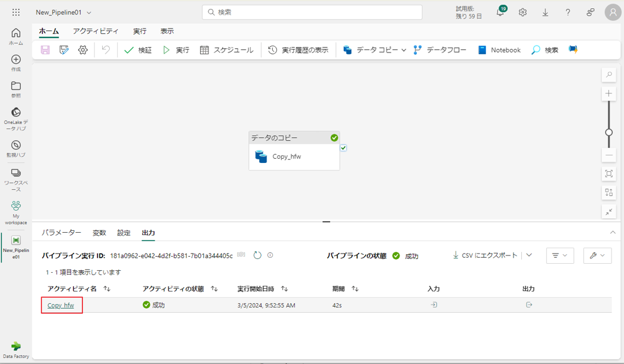This screenshot has width=624, height=364.
Task: Open the 設定 tab
Action: click(124, 233)
